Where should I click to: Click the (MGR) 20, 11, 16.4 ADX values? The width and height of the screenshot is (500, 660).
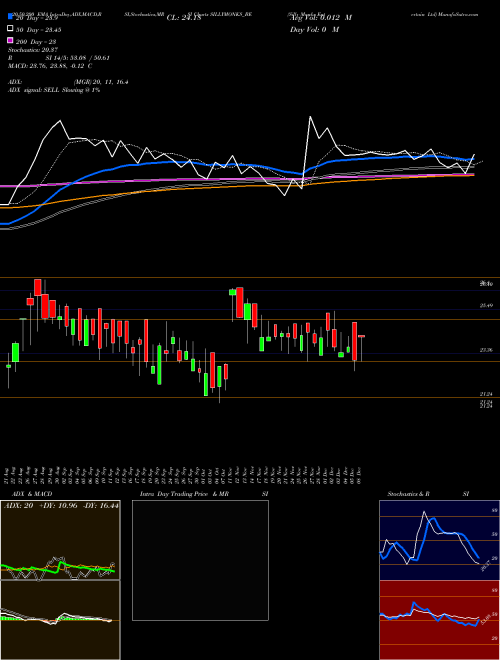pyautogui.click(x=101, y=82)
